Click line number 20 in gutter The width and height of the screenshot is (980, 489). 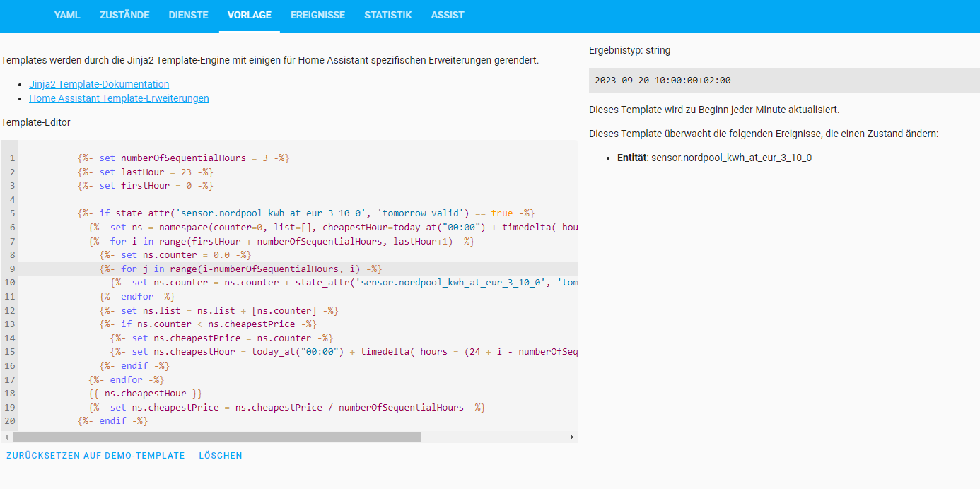[x=10, y=422]
